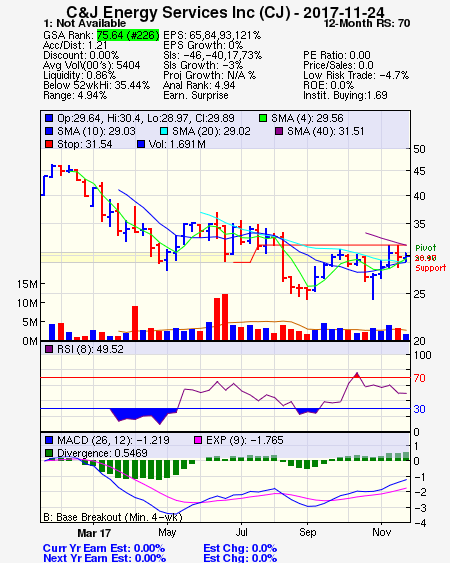Viewport: 450px width, 563px height.
Task: Click the purple RSI (8) legend swatch
Action: tap(49, 349)
